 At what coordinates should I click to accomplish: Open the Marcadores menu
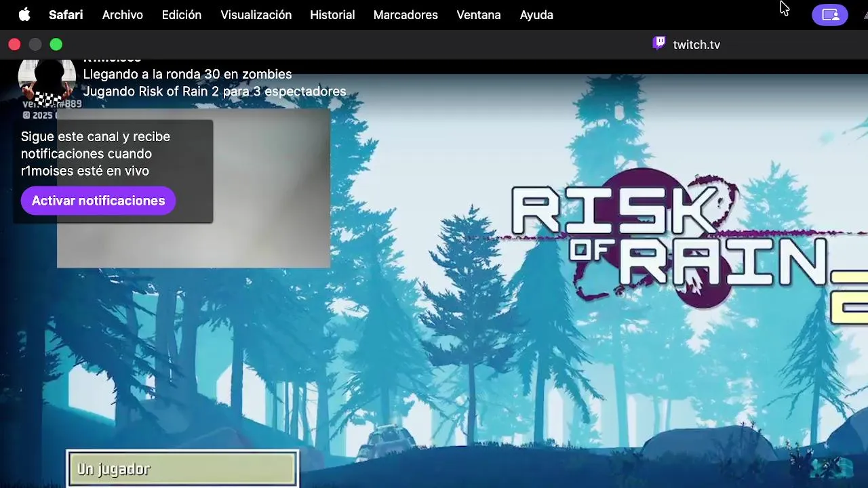pos(406,14)
